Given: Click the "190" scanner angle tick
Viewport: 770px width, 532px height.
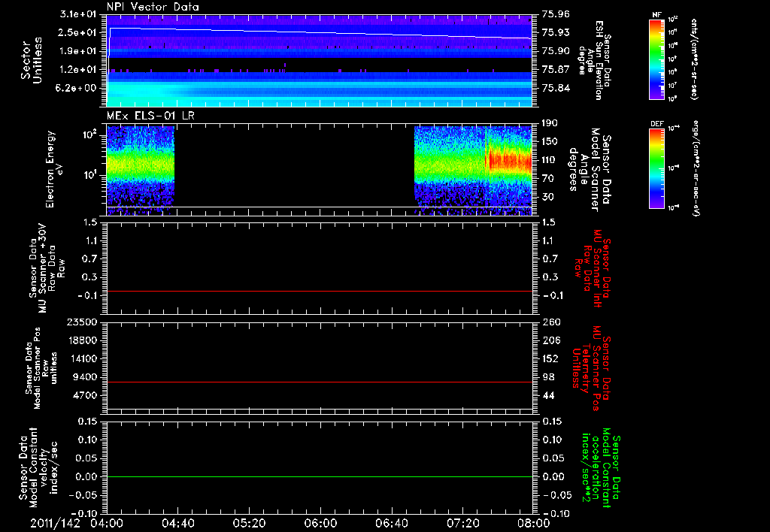Looking at the screenshot, I should click(x=550, y=123).
